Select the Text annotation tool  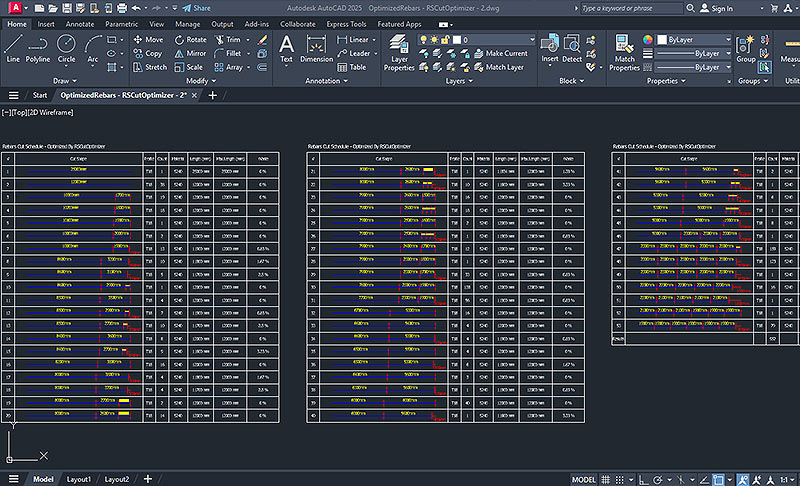pos(286,49)
